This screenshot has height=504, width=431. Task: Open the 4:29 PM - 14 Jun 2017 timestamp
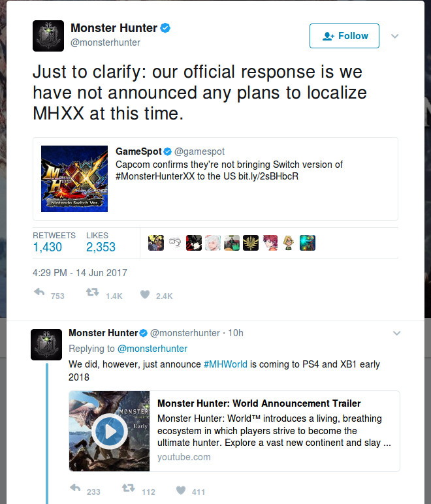click(80, 273)
